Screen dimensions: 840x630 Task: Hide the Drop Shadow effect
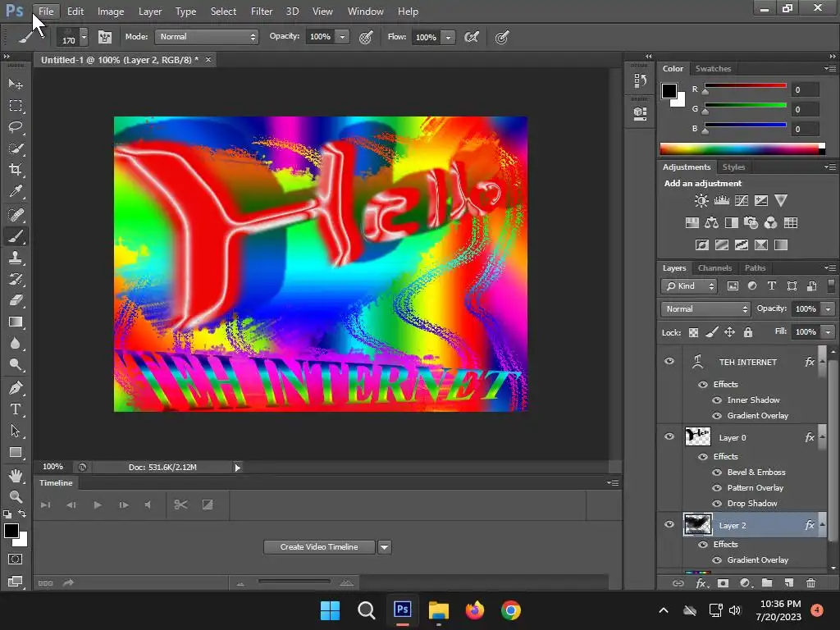[x=717, y=504]
